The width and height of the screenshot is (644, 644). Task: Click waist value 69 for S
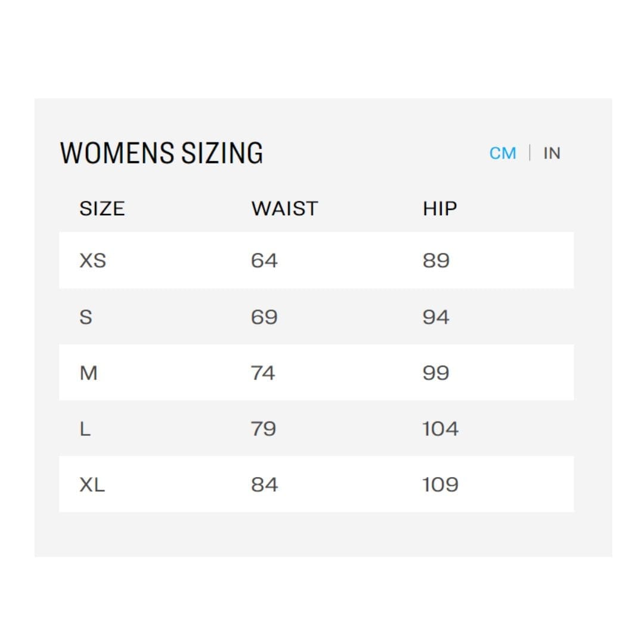pyautogui.click(x=264, y=317)
